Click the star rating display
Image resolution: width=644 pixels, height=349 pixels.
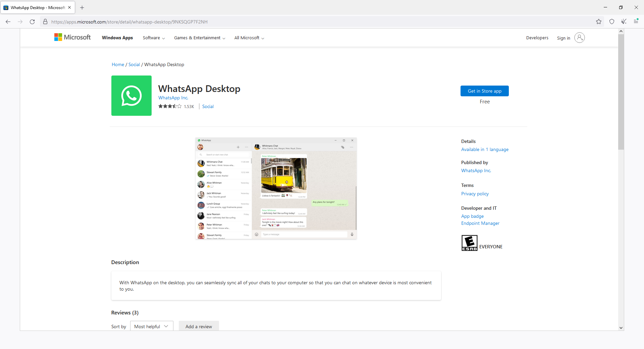pyautogui.click(x=170, y=106)
